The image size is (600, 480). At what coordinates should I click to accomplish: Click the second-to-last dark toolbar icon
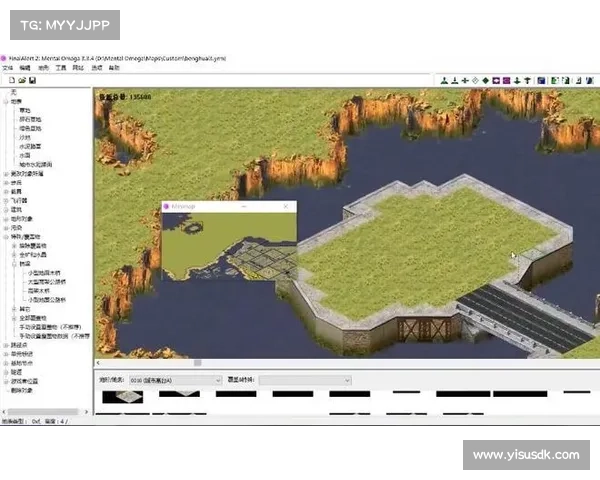pos(579,80)
